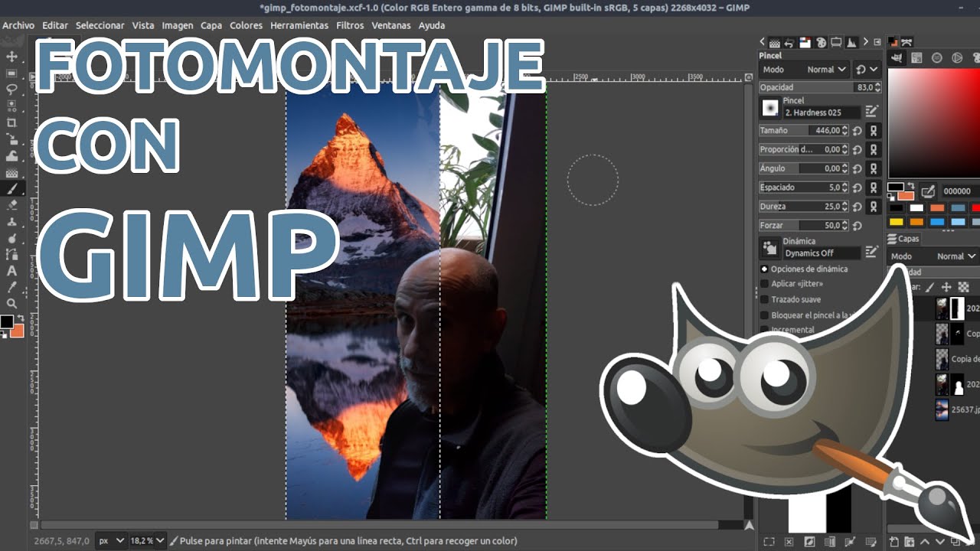Select the Paths tool
This screenshot has width=980, height=551.
(x=11, y=254)
